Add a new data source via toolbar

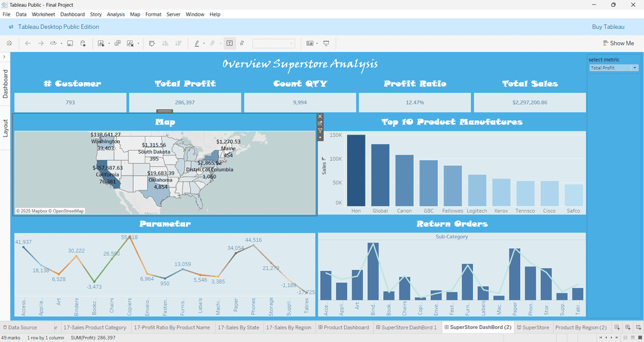(83, 43)
